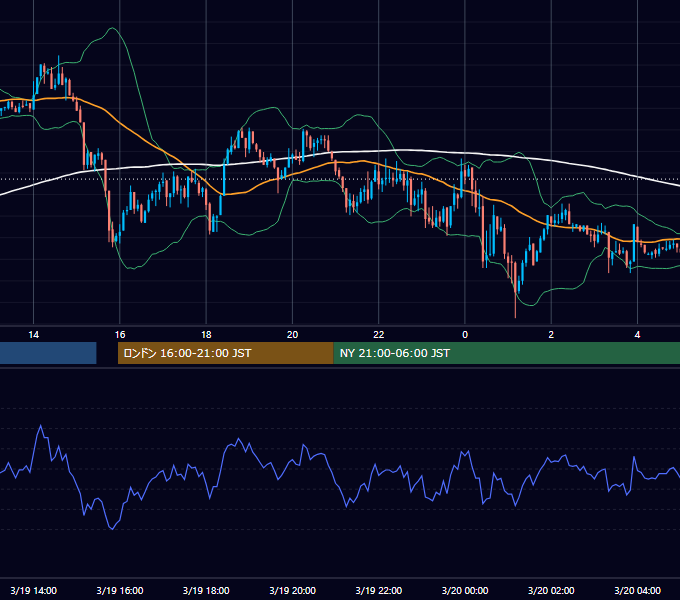Click the 3/19 16:00 time label
680x600 pixels.
(x=120, y=590)
